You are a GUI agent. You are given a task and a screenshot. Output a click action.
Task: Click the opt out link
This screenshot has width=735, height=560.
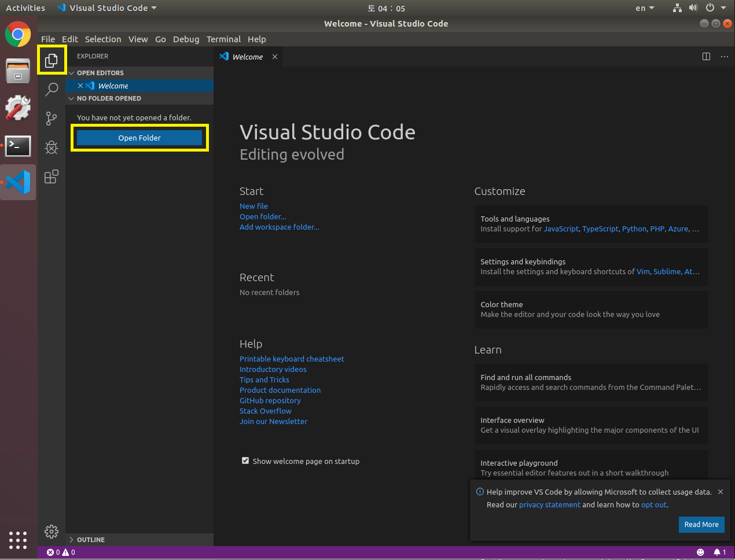tap(654, 504)
